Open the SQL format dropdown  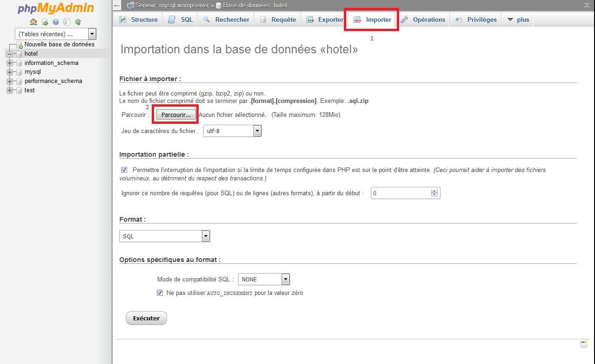pyautogui.click(x=164, y=236)
